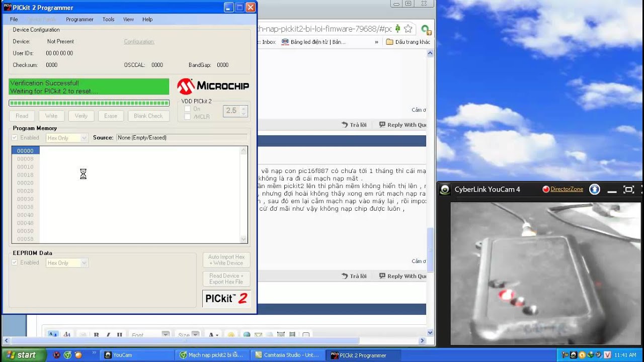Click the Verify button
Image resolution: width=644 pixels, height=362 pixels.
pyautogui.click(x=81, y=116)
